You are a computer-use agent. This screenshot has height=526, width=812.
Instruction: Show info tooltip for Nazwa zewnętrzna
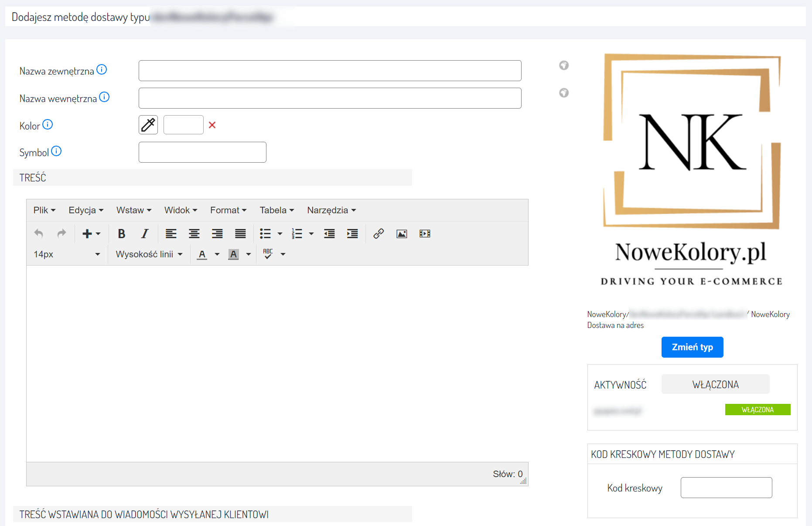coord(102,69)
